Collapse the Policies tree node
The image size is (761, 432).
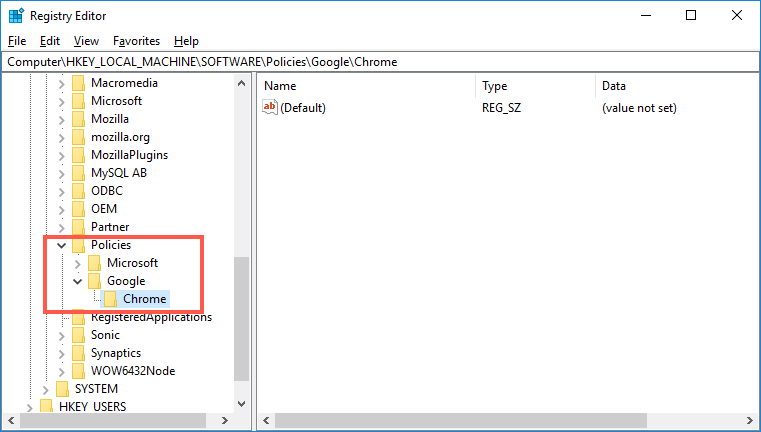coord(62,245)
